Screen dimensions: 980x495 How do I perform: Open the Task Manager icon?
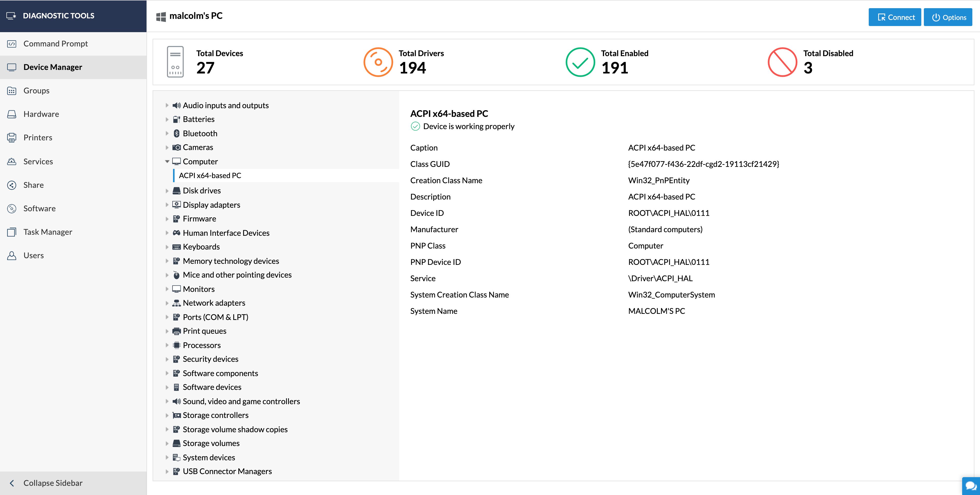pos(12,232)
